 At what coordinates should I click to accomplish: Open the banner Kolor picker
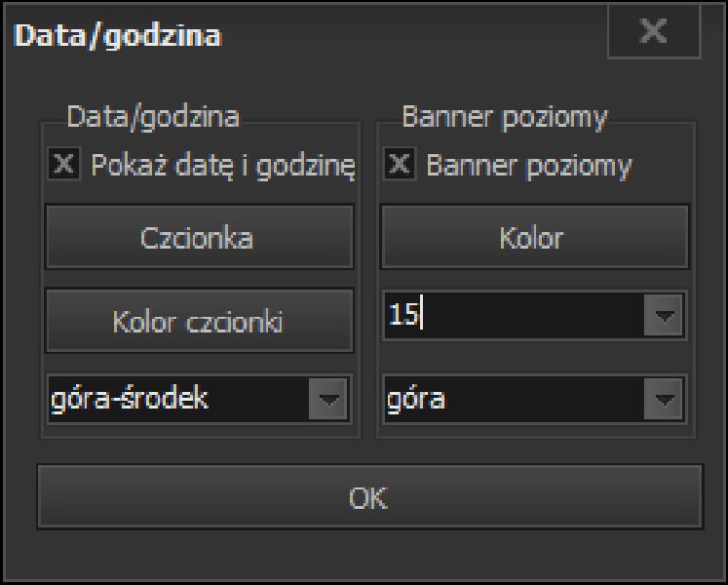535,237
